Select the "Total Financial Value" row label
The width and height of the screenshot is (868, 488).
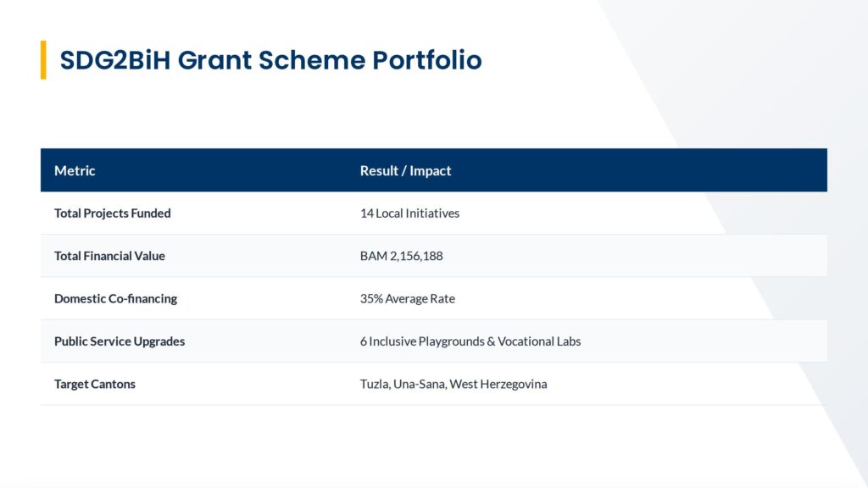click(109, 256)
